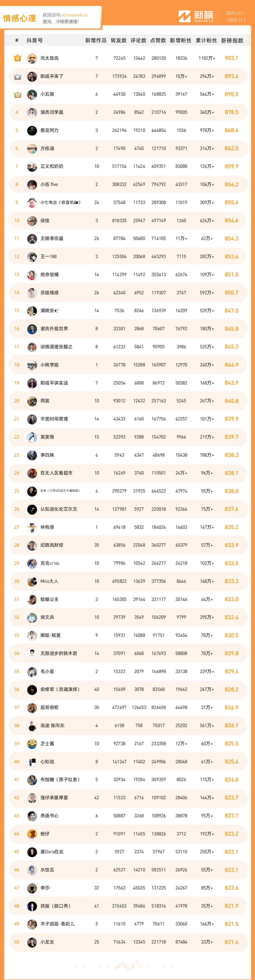The height and width of the screenshot is (980, 255).
Task: Click the bronze crown icon for rank three
Action: tap(17, 94)
